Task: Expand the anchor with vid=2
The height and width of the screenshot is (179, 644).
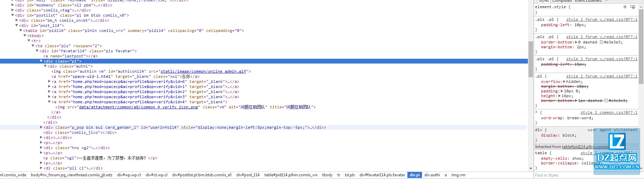Action: coord(50,92)
